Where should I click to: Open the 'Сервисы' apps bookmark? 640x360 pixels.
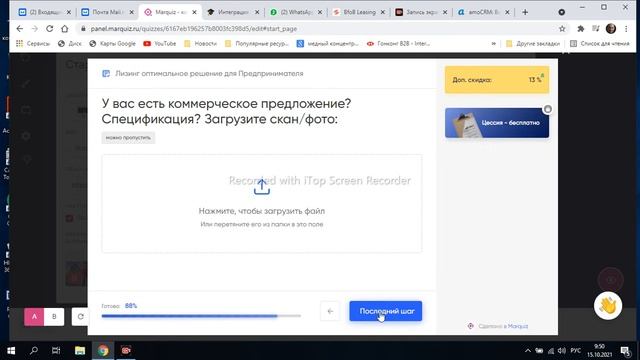(33, 43)
